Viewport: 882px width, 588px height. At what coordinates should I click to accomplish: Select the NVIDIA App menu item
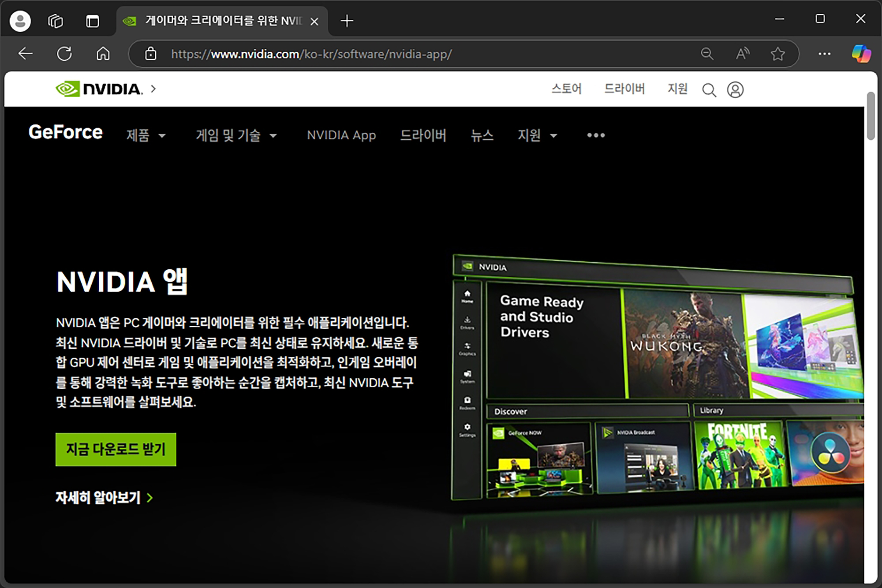(341, 135)
